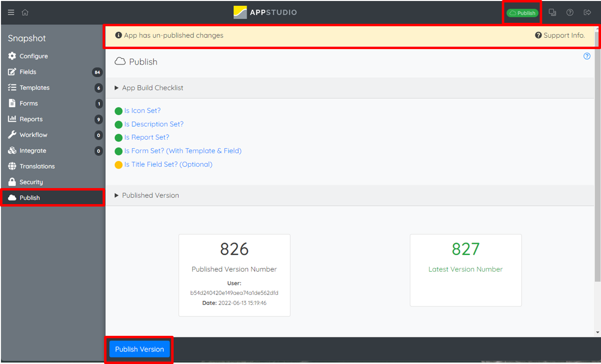Image resolution: width=601 pixels, height=364 pixels.
Task: Click the scrollbar up arrow
Action: [598, 29]
